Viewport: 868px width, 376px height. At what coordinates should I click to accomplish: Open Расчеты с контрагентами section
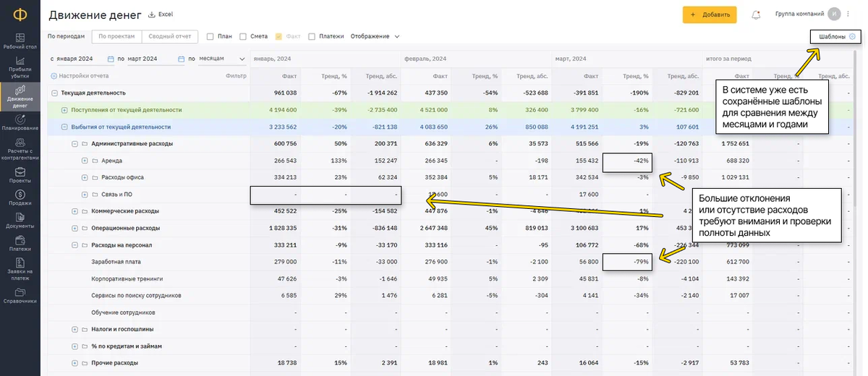pyautogui.click(x=20, y=148)
